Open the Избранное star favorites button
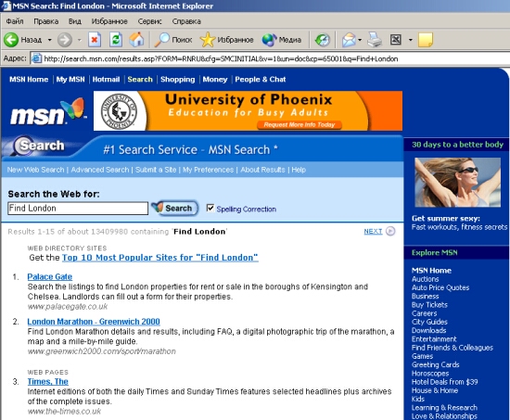This screenshot has width=510, height=420. pyautogui.click(x=226, y=40)
